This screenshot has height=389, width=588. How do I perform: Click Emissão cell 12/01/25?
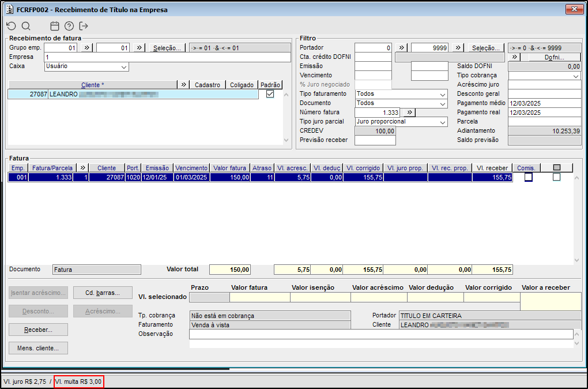pos(157,177)
